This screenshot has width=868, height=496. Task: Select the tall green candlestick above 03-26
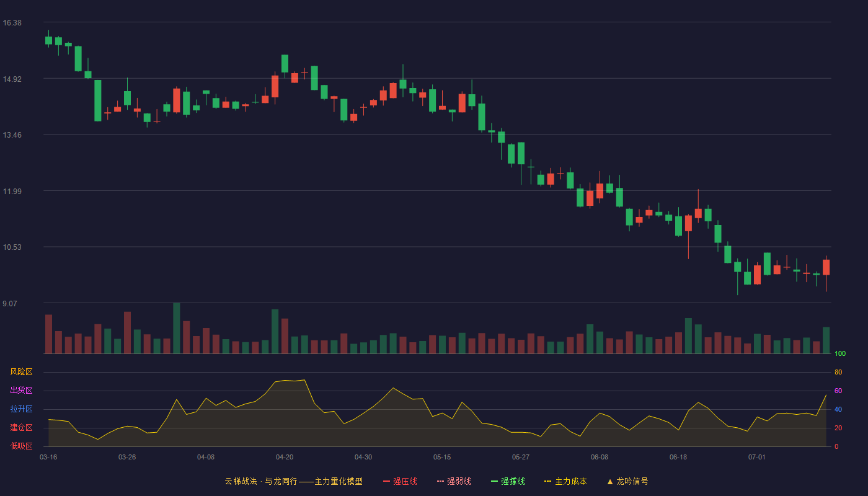(x=127, y=98)
